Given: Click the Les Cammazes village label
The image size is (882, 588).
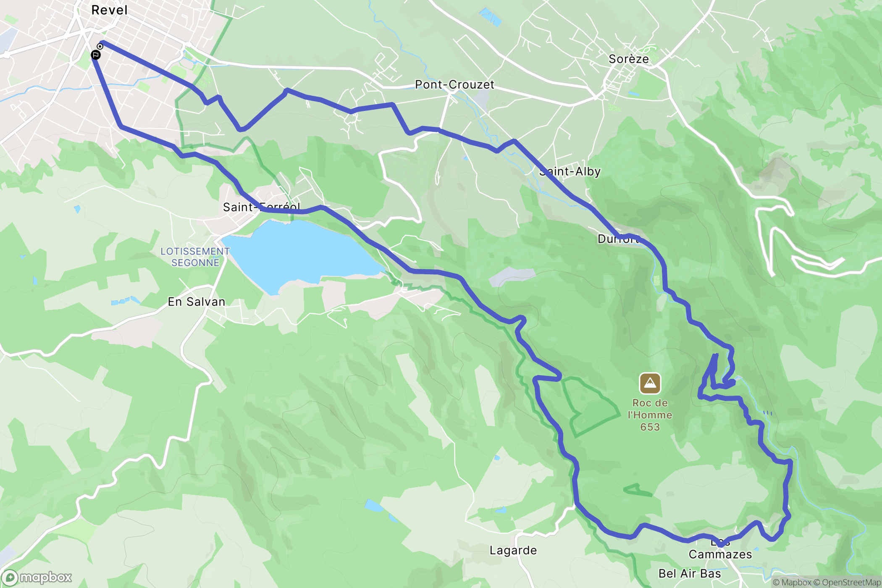Looking at the screenshot, I should pyautogui.click(x=720, y=549).
